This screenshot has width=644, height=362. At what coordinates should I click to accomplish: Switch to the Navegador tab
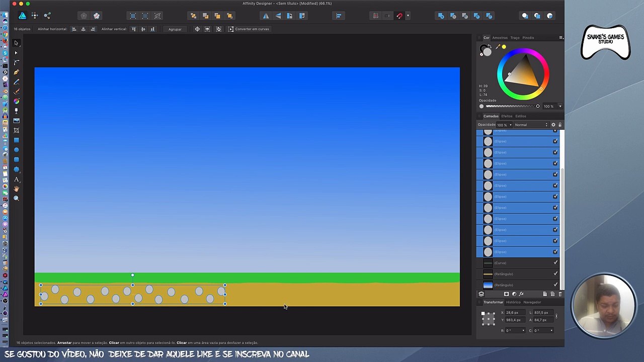click(x=532, y=302)
